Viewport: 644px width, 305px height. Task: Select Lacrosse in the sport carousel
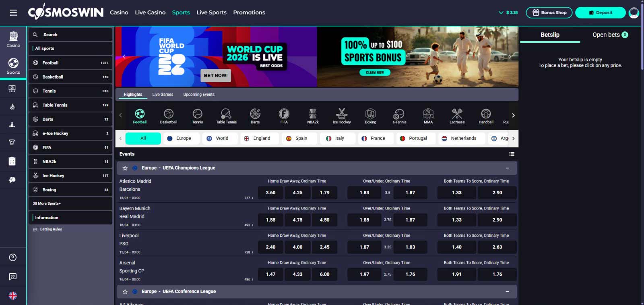click(457, 116)
